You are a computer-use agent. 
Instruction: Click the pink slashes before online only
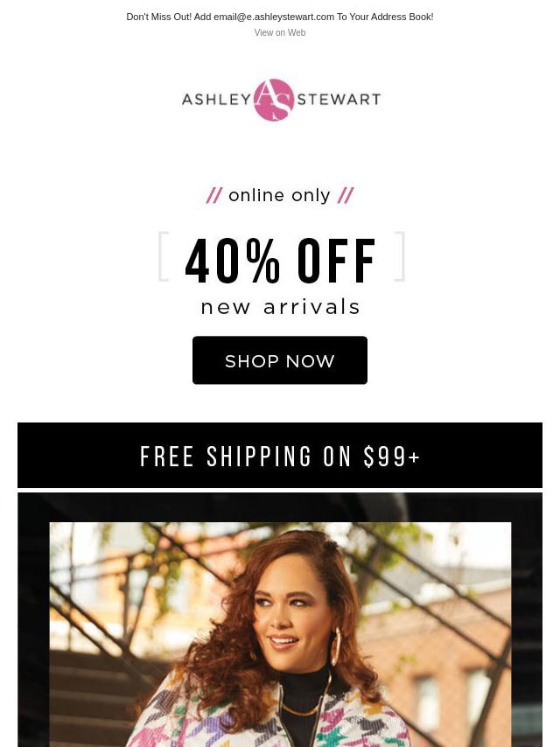(x=214, y=195)
